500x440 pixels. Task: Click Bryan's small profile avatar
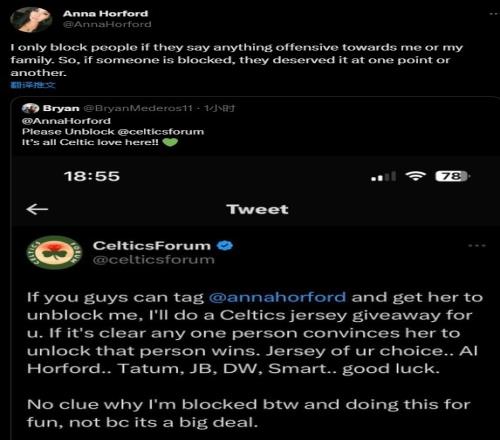click(30, 108)
